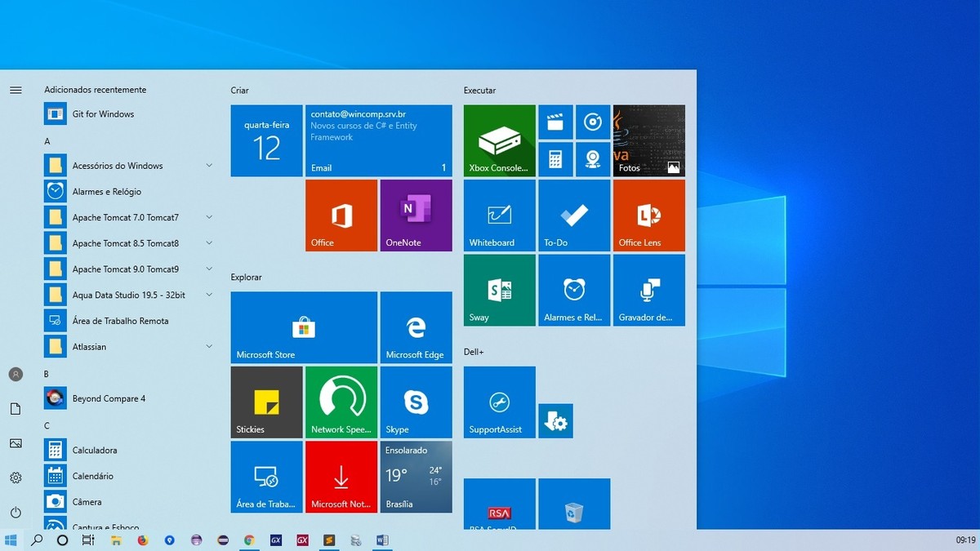This screenshot has width=980, height=551.
Task: Launch the Stickies tile
Action: coord(266,401)
